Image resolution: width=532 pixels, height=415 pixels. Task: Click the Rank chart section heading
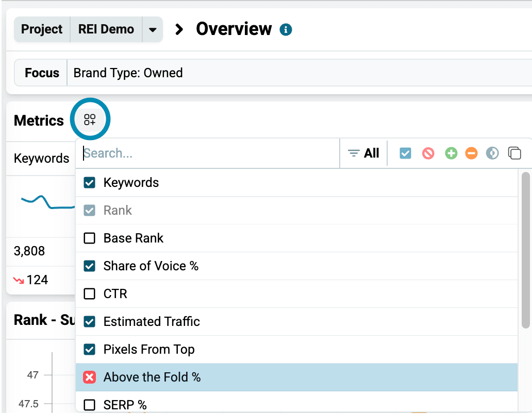pos(44,320)
